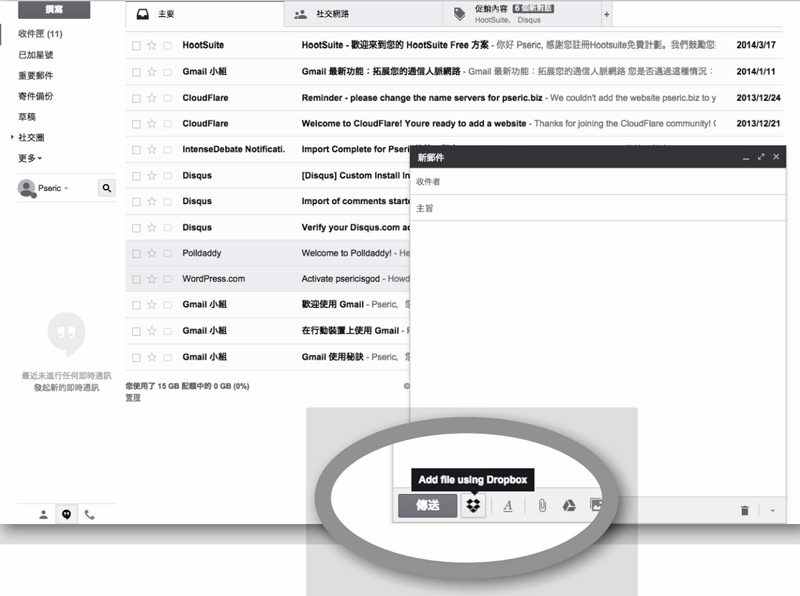
Task: Select the Disqus Custom Install email checkbox
Action: pyautogui.click(x=136, y=176)
